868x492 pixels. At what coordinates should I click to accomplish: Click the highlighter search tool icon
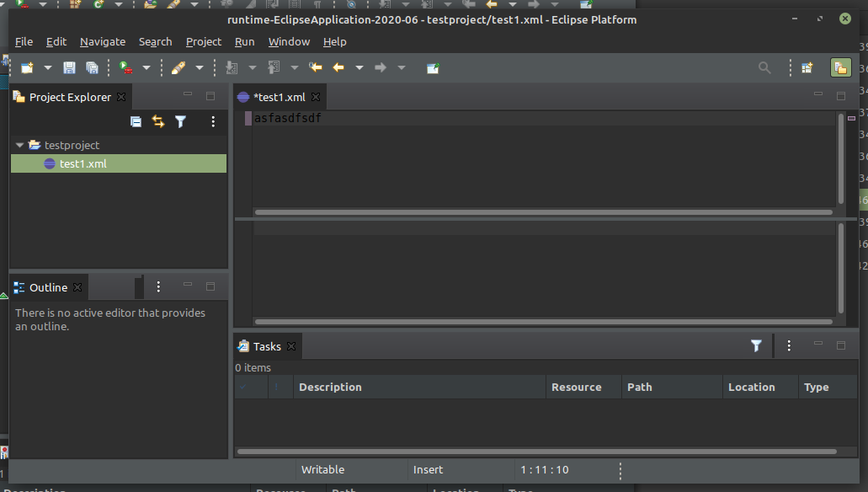tap(178, 67)
